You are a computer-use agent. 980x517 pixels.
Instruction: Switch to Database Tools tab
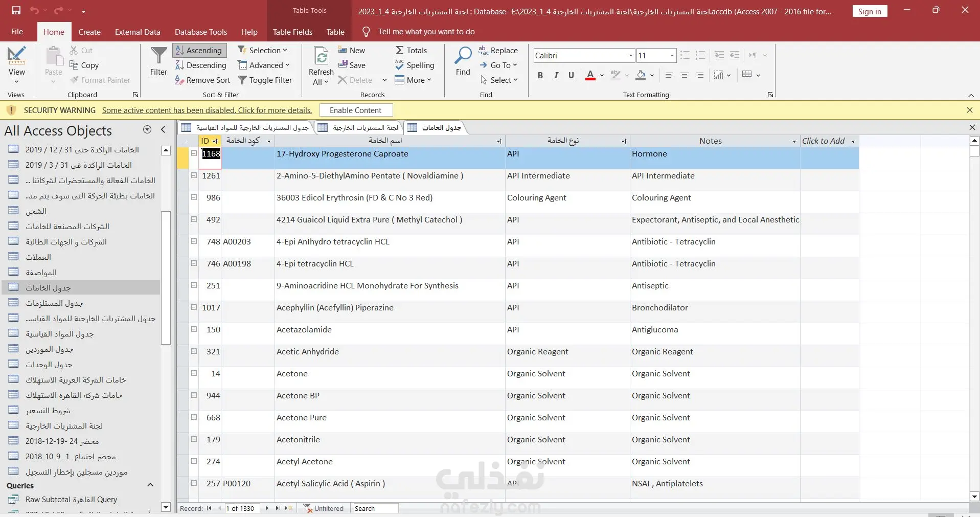coord(201,32)
